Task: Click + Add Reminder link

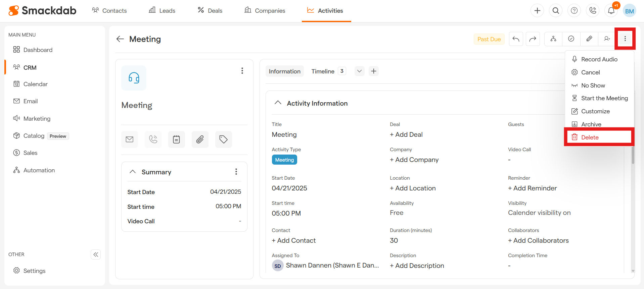Action: pos(532,188)
